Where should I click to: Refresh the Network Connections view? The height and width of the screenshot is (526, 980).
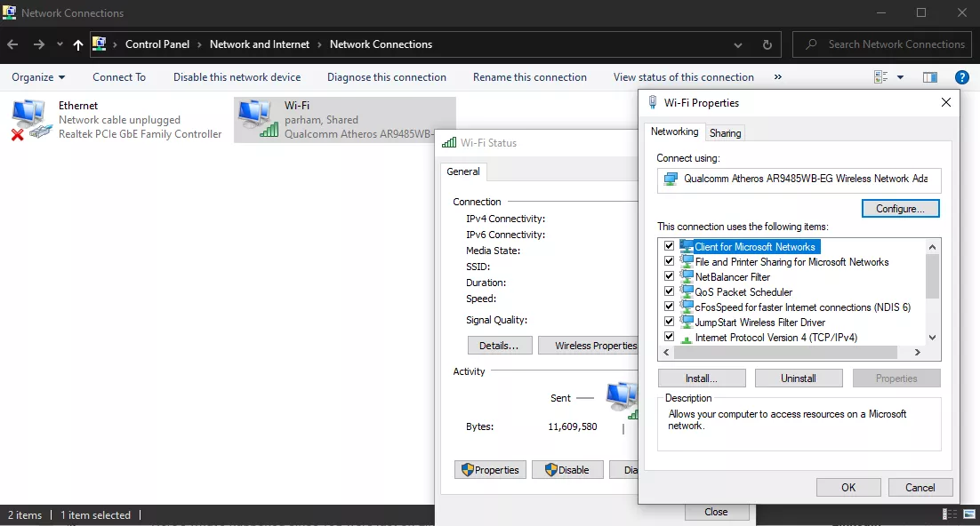tap(767, 44)
